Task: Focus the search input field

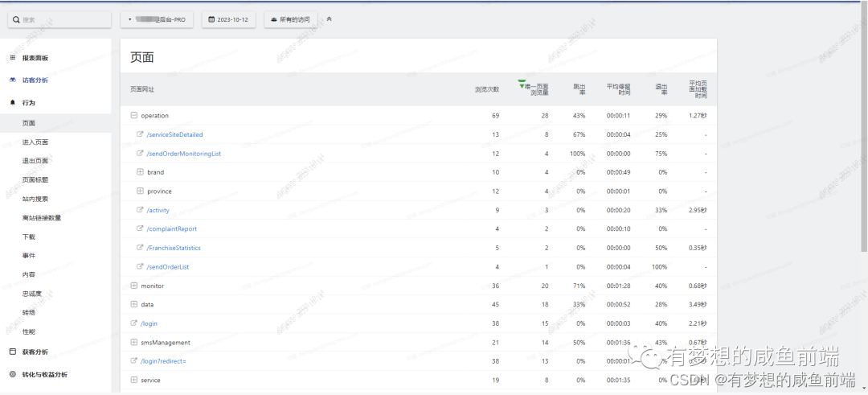Action: click(59, 19)
